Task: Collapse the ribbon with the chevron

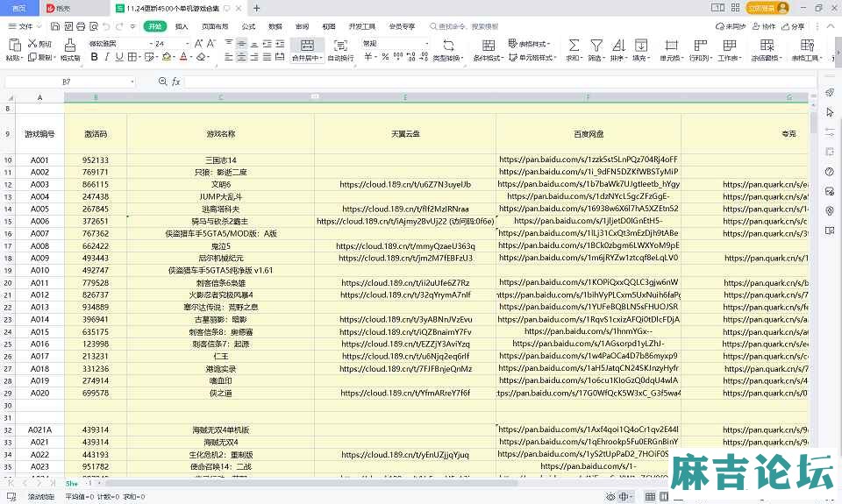Action: 831,26
